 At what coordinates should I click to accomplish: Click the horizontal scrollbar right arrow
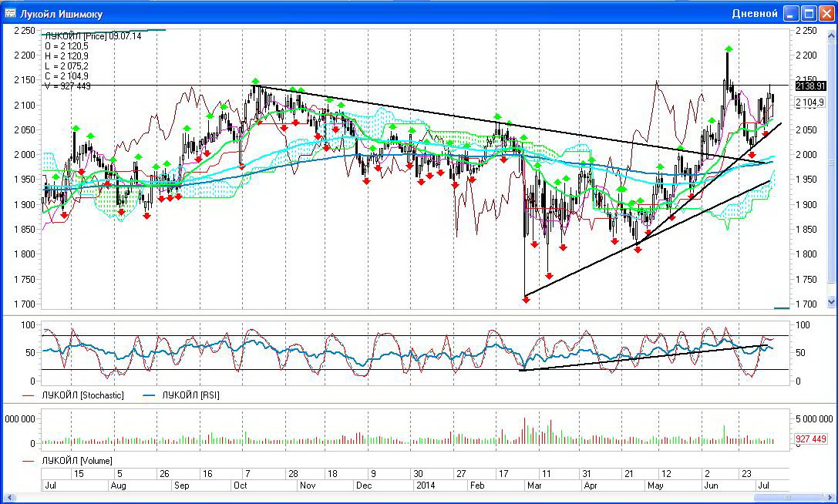coord(831,498)
